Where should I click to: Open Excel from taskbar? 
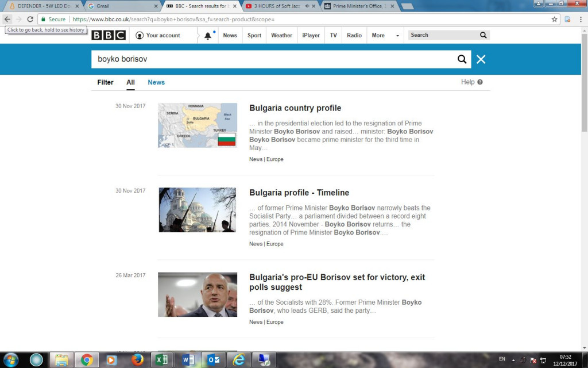pos(163,360)
